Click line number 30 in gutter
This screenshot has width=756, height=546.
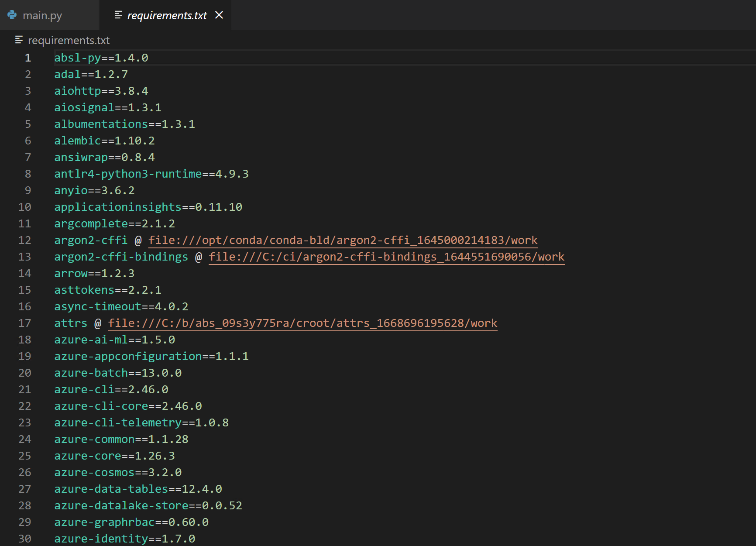pyautogui.click(x=25, y=539)
